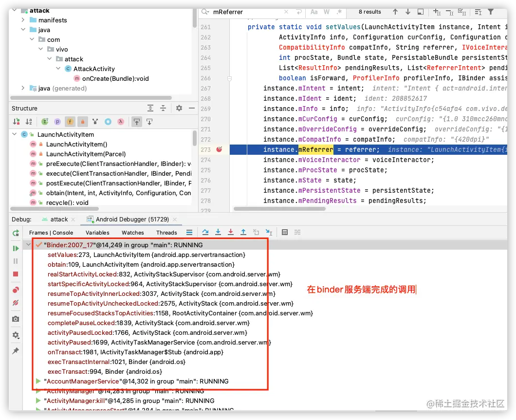Open View Breakpoints dialog

pos(16,290)
